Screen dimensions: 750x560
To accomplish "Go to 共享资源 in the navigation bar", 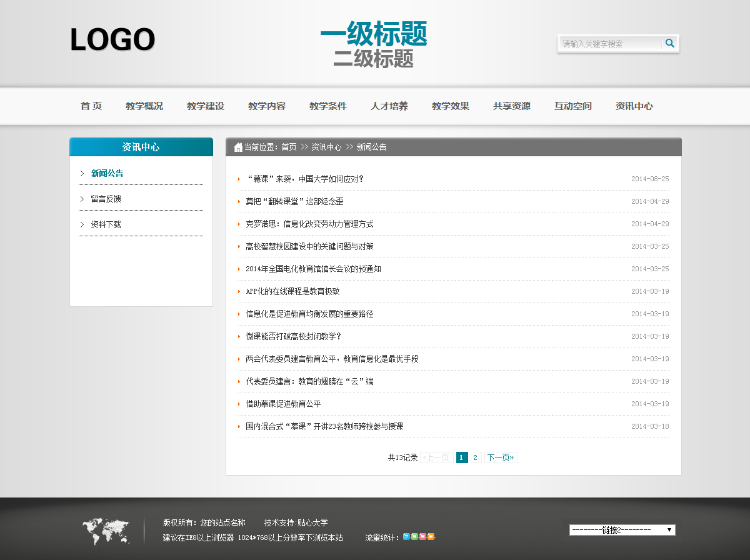I will pos(512,106).
